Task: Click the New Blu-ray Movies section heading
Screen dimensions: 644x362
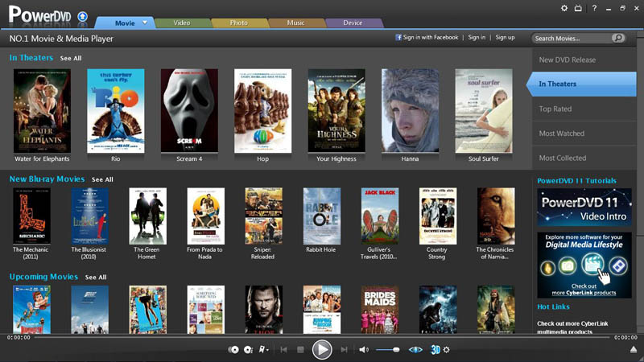Action: pos(47,179)
